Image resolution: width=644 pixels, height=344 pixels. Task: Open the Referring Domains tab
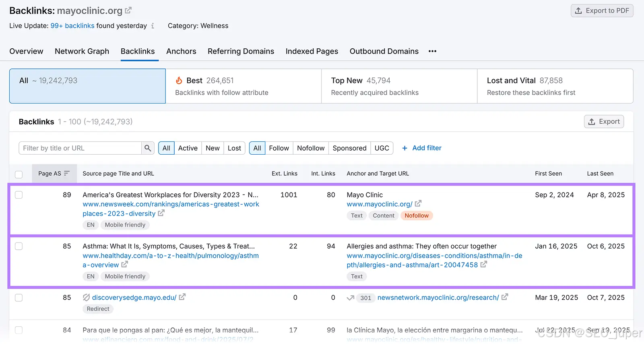tap(241, 51)
